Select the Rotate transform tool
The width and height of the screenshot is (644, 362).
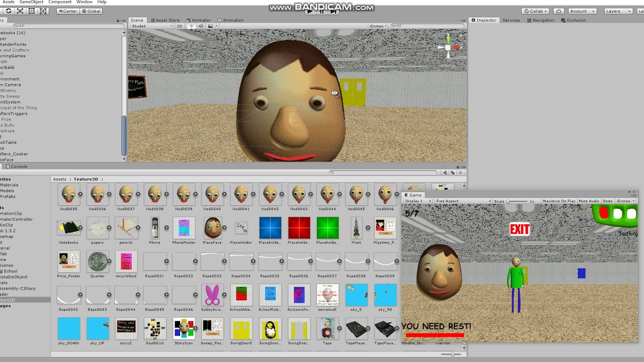coord(9,11)
